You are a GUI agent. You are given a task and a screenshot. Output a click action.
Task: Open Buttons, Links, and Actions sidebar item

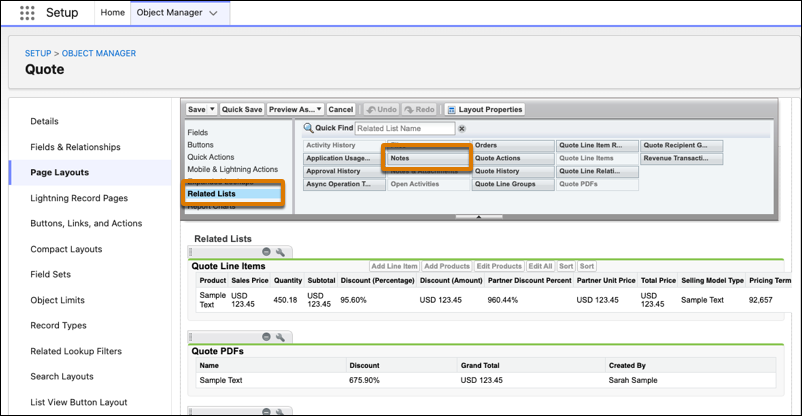tap(86, 224)
